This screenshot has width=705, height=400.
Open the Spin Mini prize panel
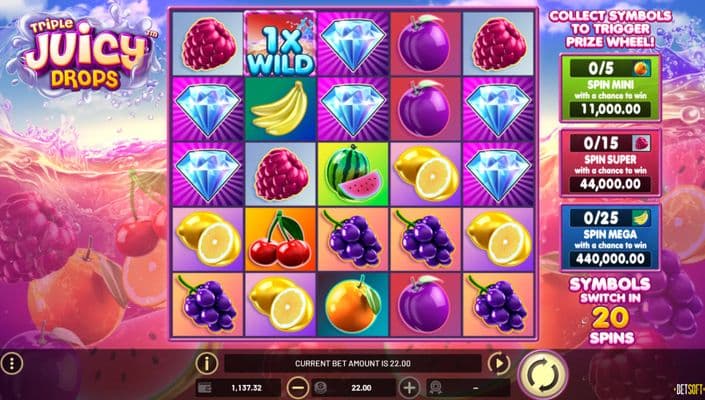tap(610, 88)
